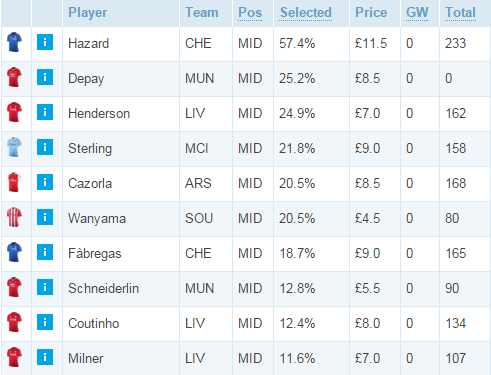491x375 pixels.
Task: Sort table by Total column
Action: click(x=460, y=13)
